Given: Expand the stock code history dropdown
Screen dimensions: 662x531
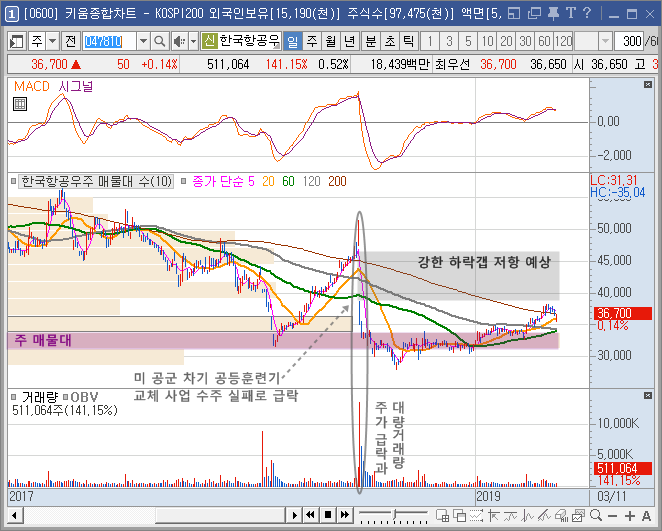Looking at the screenshot, I should click(x=144, y=41).
